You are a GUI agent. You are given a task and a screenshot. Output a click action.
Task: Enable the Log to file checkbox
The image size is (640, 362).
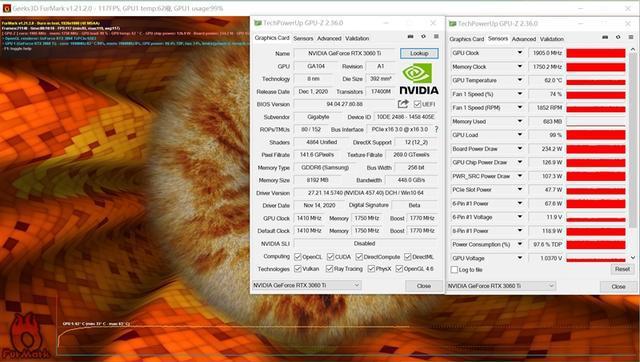point(454,269)
